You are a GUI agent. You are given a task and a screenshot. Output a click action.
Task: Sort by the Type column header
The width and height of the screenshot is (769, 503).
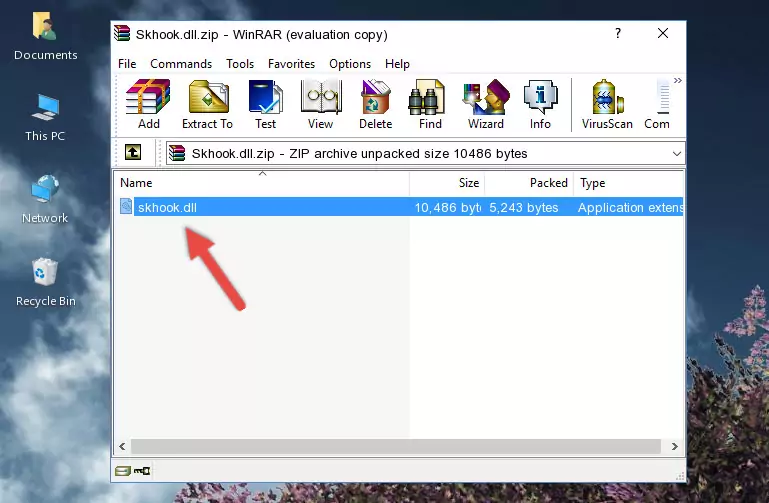[629, 183]
